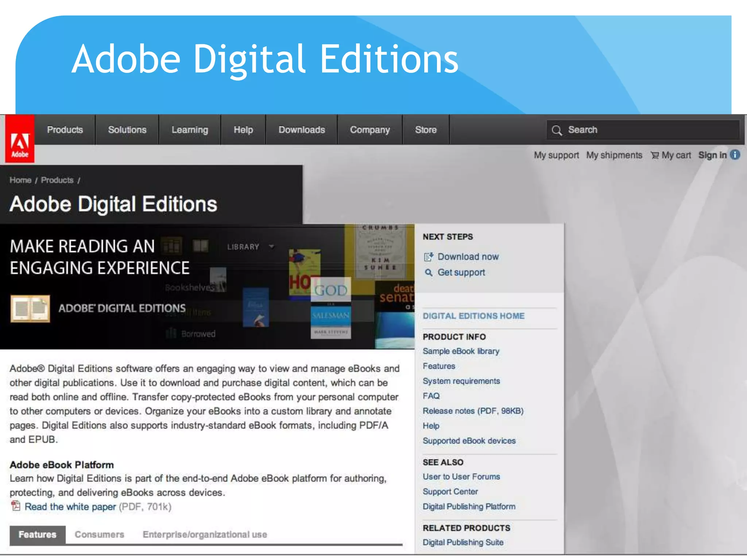
Task: Click the Download now document icon
Action: click(429, 257)
